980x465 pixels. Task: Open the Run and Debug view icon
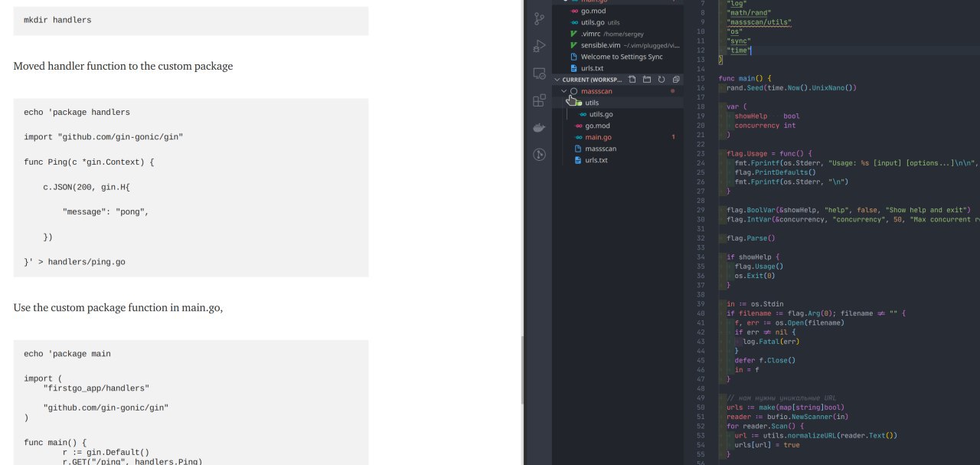tap(539, 46)
